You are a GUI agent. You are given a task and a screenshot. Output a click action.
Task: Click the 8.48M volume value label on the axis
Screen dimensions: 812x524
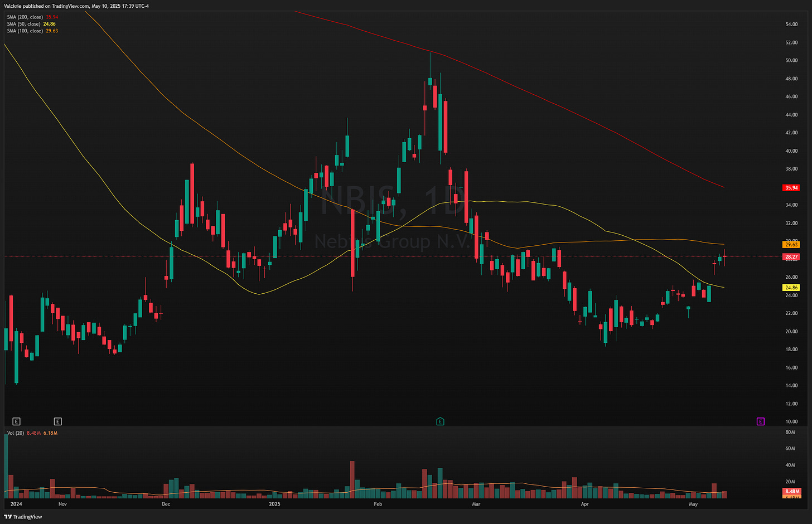tap(792, 492)
